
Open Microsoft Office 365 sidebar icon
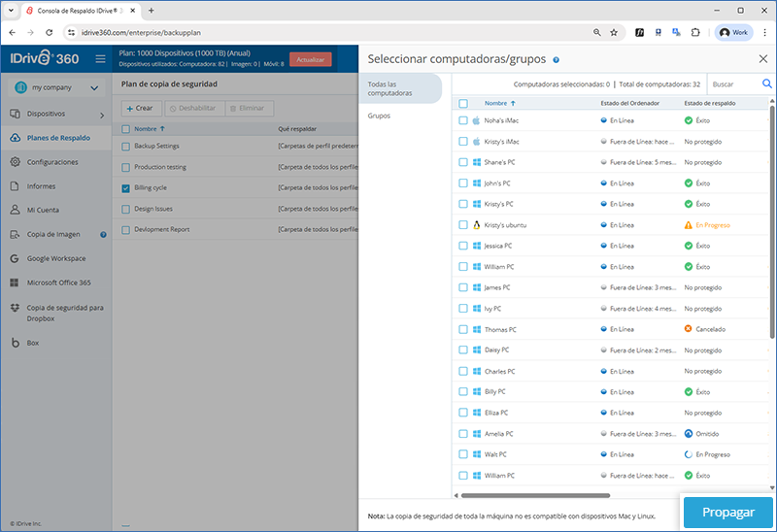click(16, 283)
